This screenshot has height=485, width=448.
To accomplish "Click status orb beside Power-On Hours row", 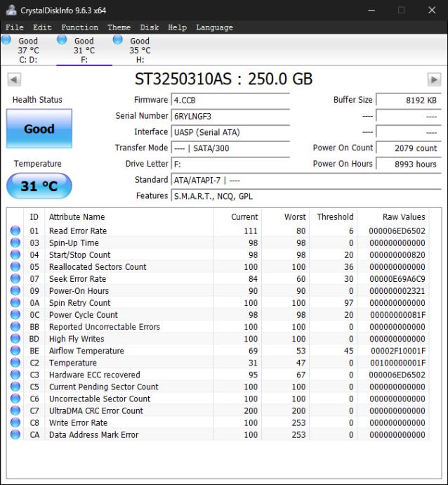I will 15,291.
